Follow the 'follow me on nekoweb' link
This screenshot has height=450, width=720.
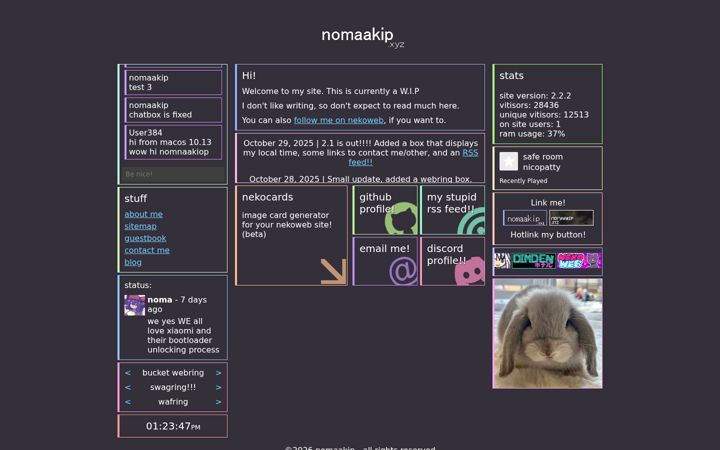338,120
